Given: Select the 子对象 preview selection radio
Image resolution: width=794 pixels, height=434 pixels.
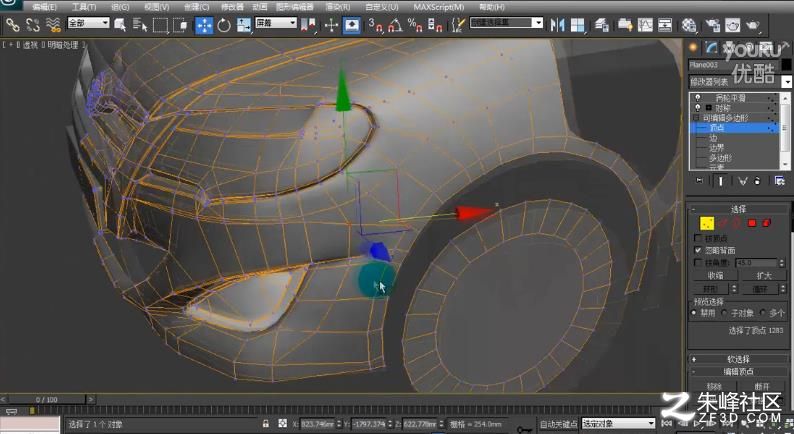Looking at the screenshot, I should [725, 313].
